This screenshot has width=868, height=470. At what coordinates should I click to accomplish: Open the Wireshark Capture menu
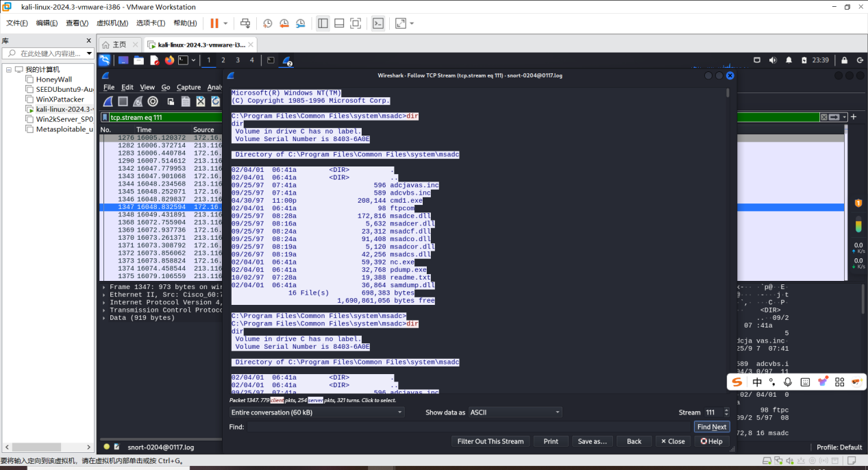188,87
